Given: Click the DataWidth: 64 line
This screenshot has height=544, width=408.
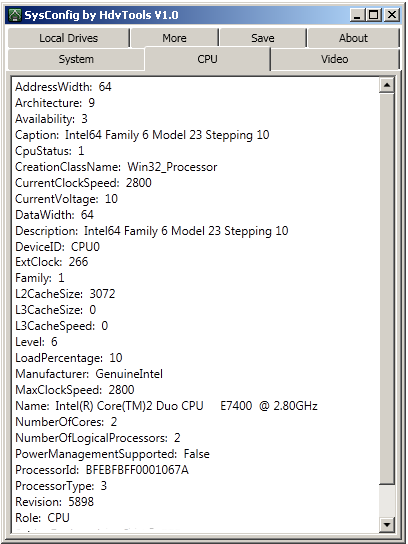Looking at the screenshot, I should pyautogui.click(x=54, y=215).
